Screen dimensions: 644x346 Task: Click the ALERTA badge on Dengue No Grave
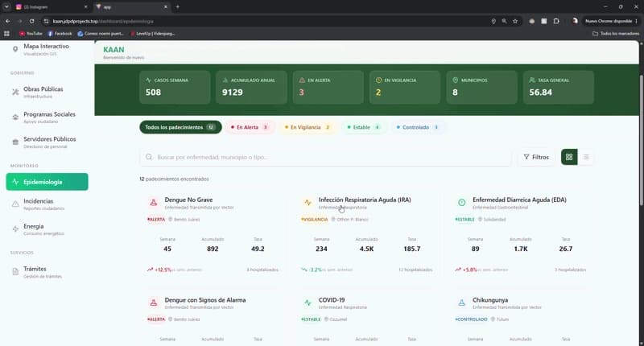point(156,220)
